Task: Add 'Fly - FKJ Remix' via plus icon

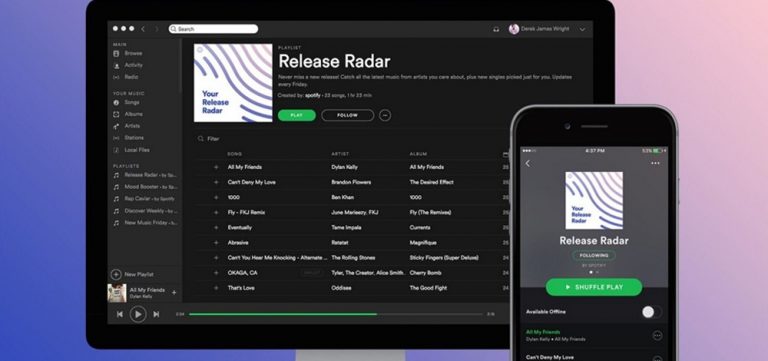Action: tap(216, 213)
